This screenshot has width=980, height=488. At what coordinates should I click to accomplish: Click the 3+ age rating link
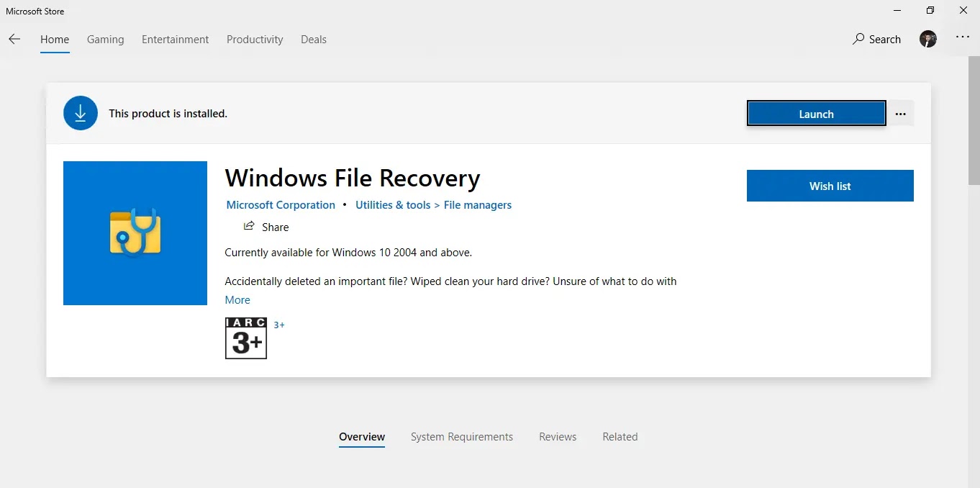(x=279, y=325)
